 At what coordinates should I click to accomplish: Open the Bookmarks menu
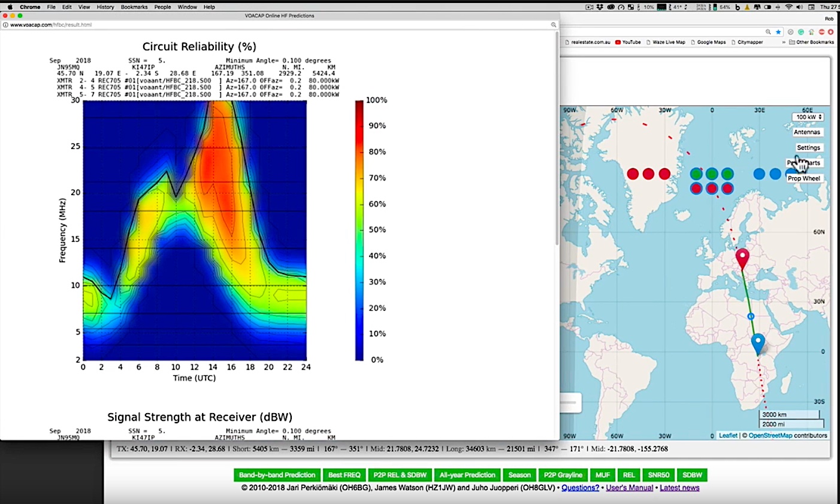[133, 7]
